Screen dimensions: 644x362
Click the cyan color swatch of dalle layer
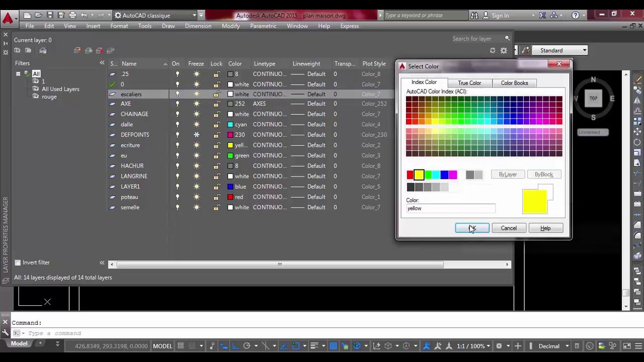230,124
